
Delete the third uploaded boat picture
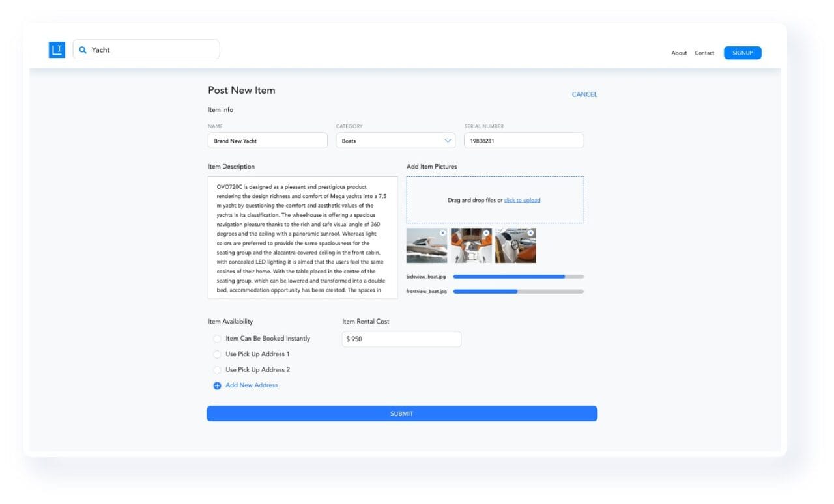click(530, 232)
